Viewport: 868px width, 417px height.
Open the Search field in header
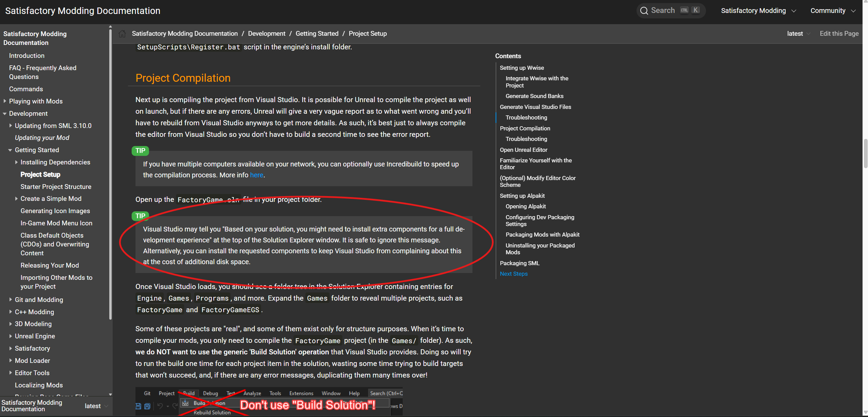(x=671, y=11)
